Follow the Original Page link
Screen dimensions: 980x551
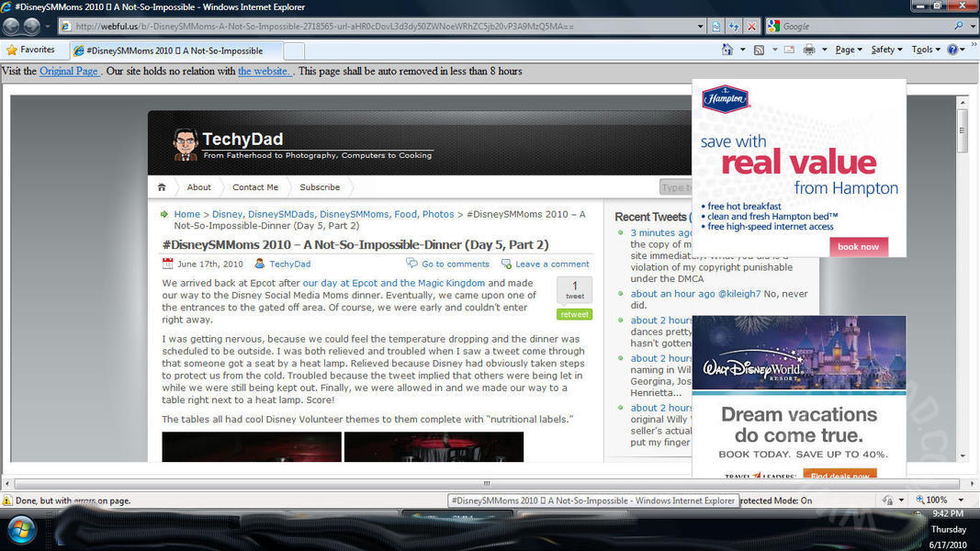69,72
